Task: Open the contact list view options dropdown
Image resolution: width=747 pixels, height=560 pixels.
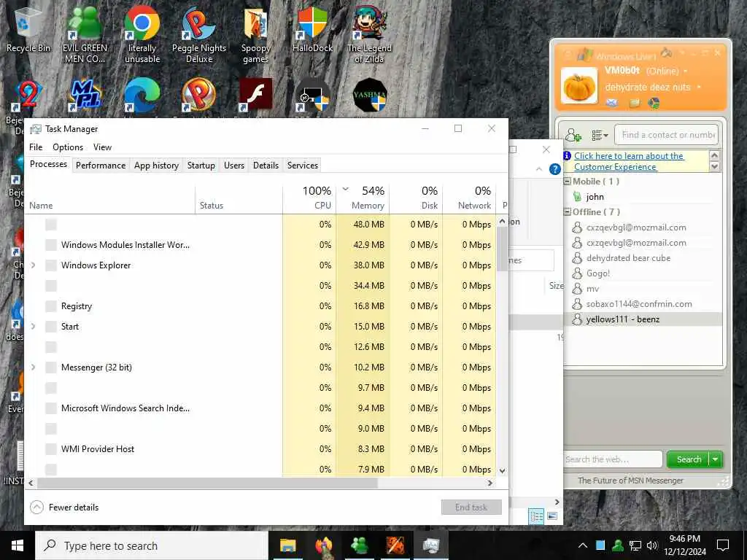Action: click(x=600, y=135)
